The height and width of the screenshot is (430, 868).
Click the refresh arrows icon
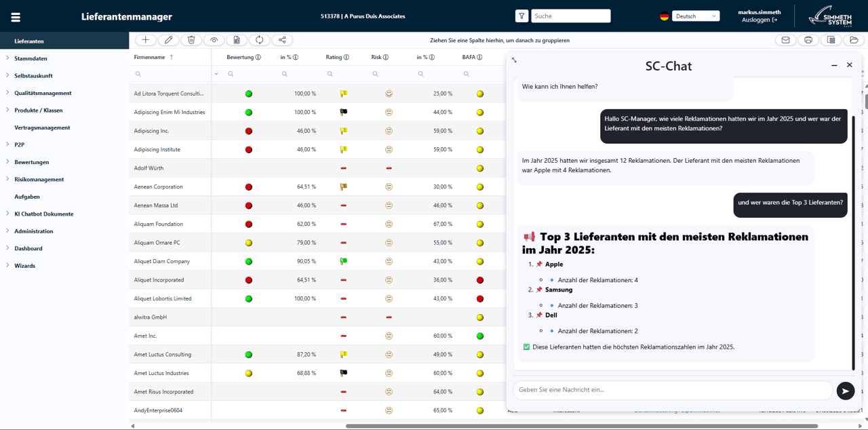pyautogui.click(x=259, y=40)
